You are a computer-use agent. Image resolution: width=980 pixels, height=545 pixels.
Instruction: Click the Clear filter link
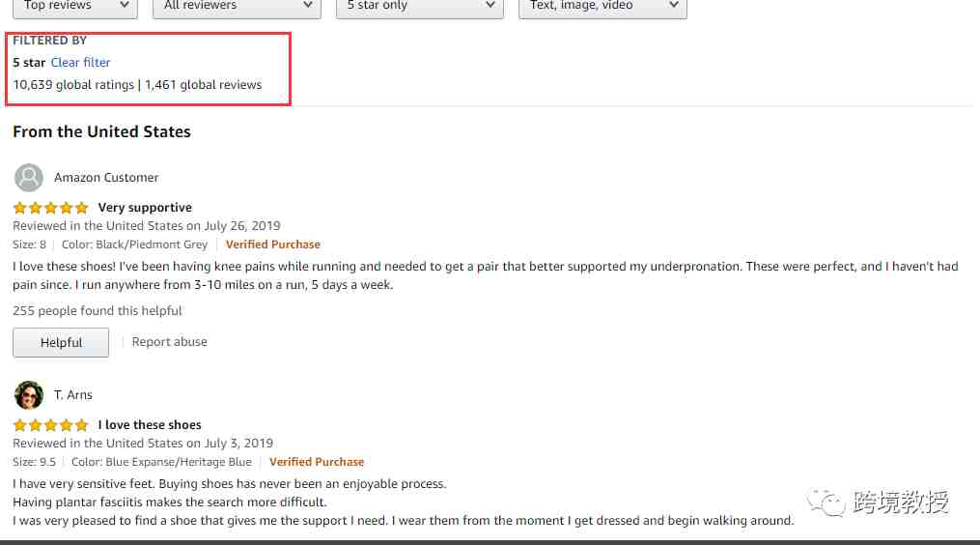tap(81, 63)
